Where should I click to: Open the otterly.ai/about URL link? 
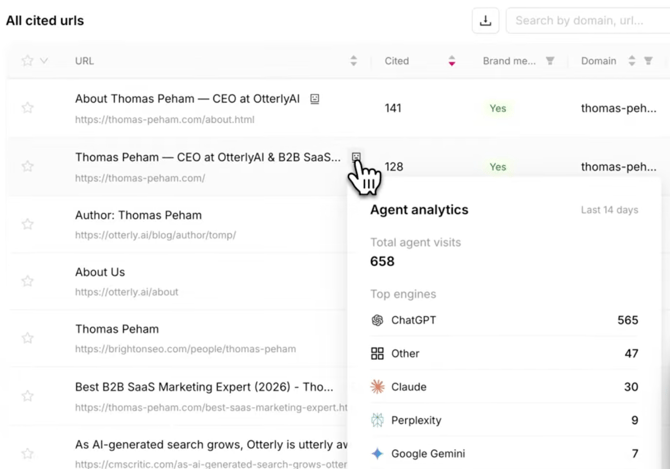click(x=126, y=292)
